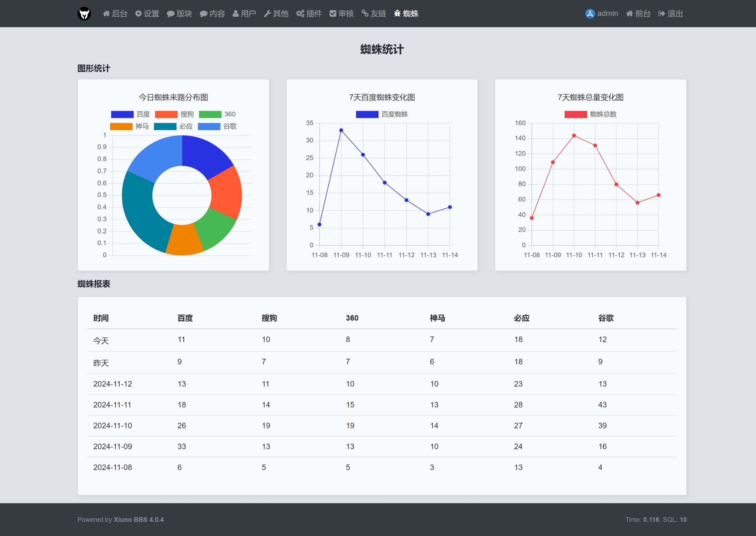Toggle the 百度蜘蛛 line chart legend
Screen dimensions: 756x536
[x=367, y=114]
